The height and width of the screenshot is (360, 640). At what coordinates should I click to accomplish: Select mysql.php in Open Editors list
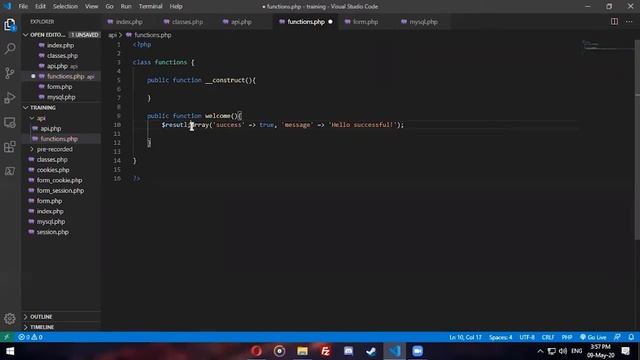pos(61,97)
